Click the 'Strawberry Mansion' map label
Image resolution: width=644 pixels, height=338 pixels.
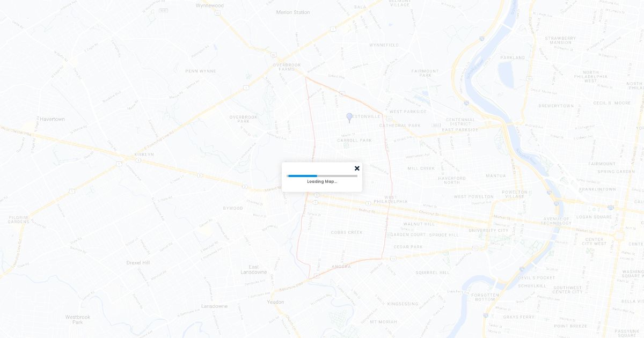pyautogui.click(x=560, y=40)
